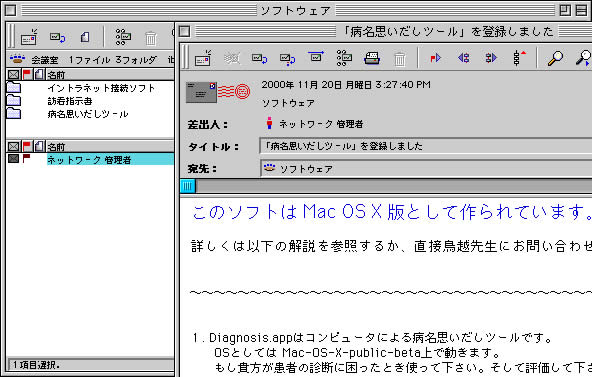Click the zoom box of ソフトウェア window
The image size is (592, 377).
565,10
